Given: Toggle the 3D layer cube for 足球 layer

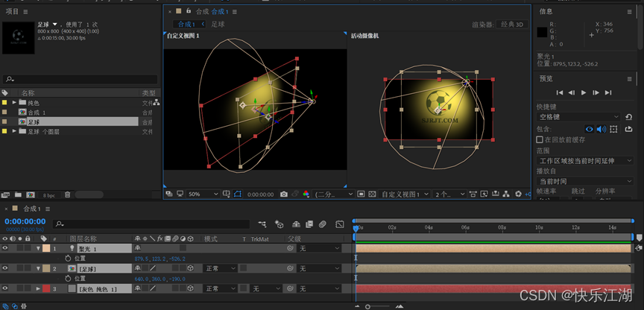Looking at the screenshot, I should (191, 268).
